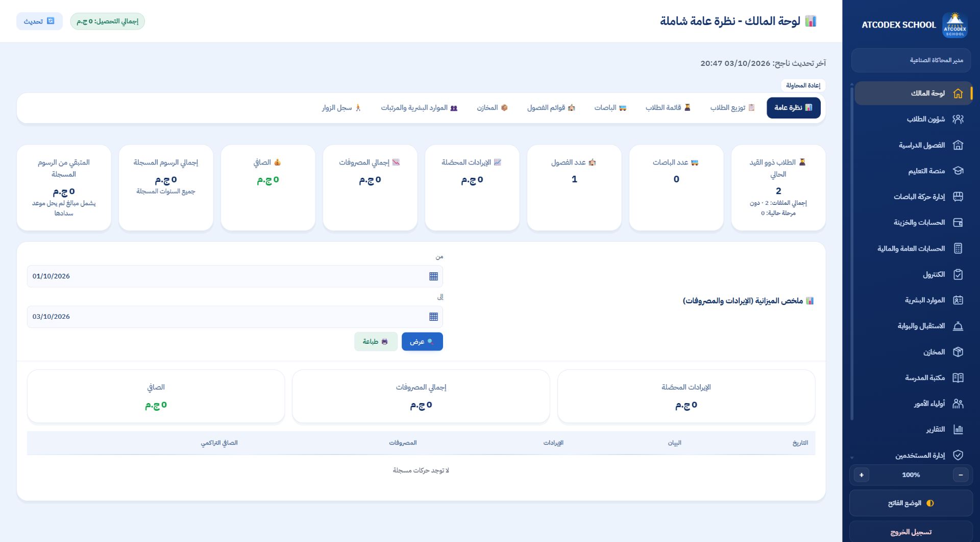The image size is (980, 542).
Task: Click the 'إلى' end date input field
Action: [x=235, y=317]
